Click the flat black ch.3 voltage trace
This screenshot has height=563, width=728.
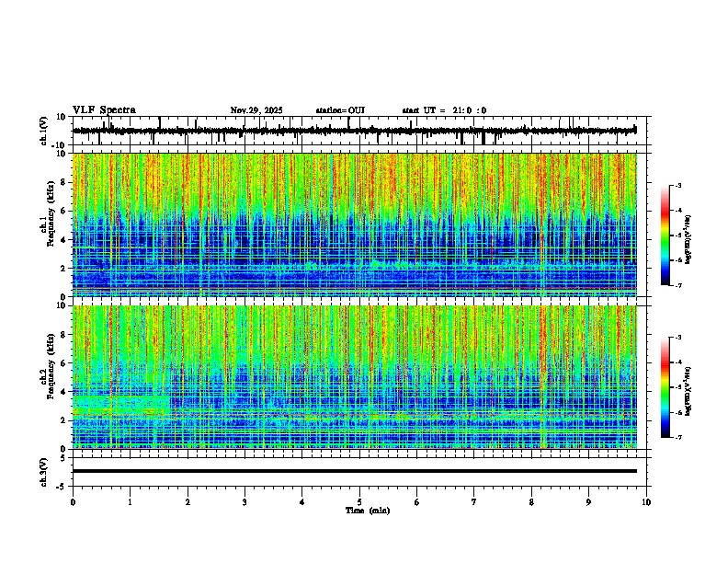pos(355,471)
